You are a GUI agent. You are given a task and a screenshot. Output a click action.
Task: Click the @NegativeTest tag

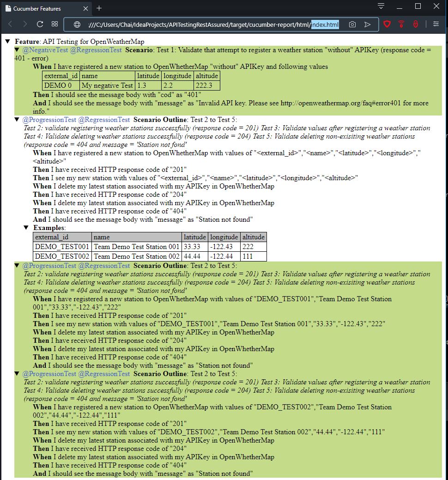[45, 50]
